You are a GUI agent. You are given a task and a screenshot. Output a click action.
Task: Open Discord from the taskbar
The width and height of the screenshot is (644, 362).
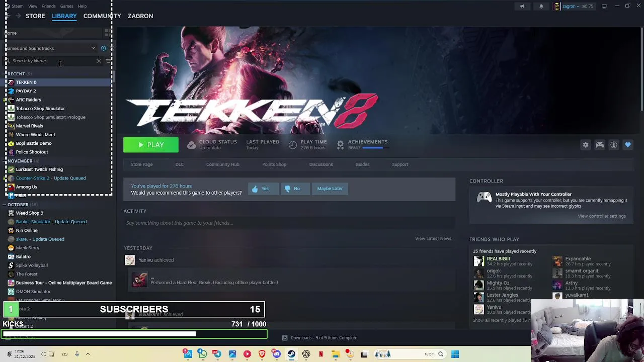pyautogui.click(x=277, y=354)
